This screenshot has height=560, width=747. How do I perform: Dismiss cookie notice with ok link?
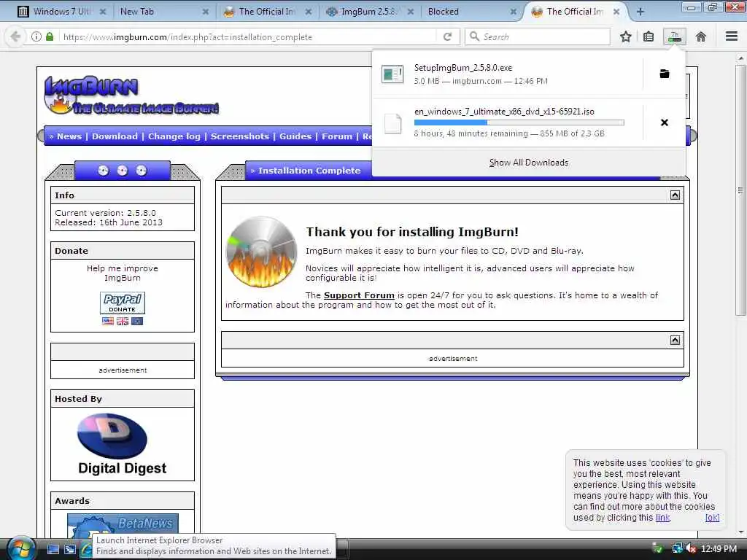(712, 518)
